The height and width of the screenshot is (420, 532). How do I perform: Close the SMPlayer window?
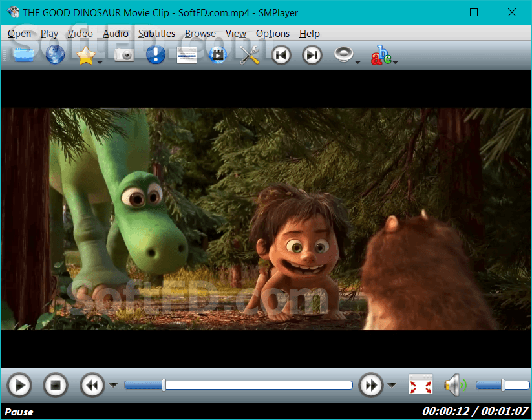click(x=512, y=12)
